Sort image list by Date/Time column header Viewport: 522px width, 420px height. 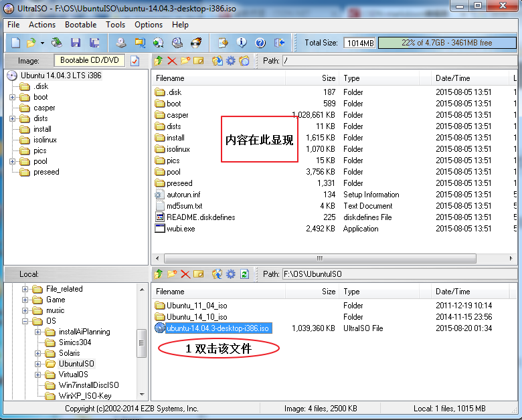[469, 78]
